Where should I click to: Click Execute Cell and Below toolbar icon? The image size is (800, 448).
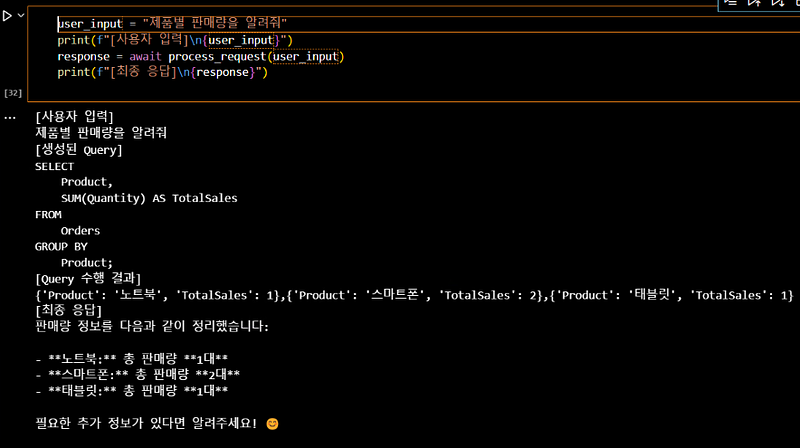[x=778, y=3]
